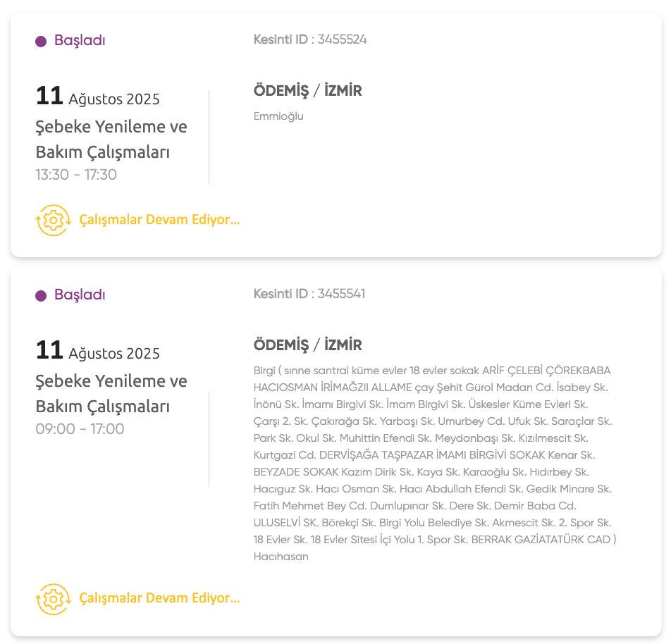
Task: Click Çalışmalar Devam Ediyor in outage 3455541 card
Action: tap(159, 598)
